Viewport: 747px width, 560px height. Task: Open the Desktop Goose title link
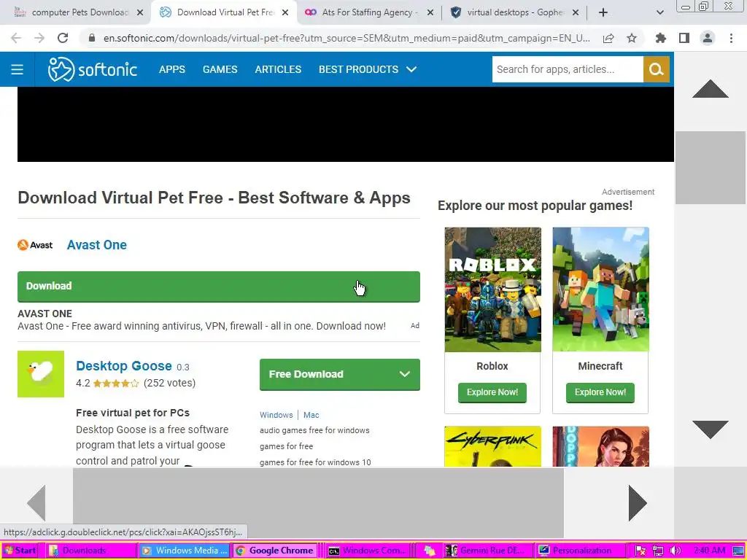pyautogui.click(x=124, y=366)
